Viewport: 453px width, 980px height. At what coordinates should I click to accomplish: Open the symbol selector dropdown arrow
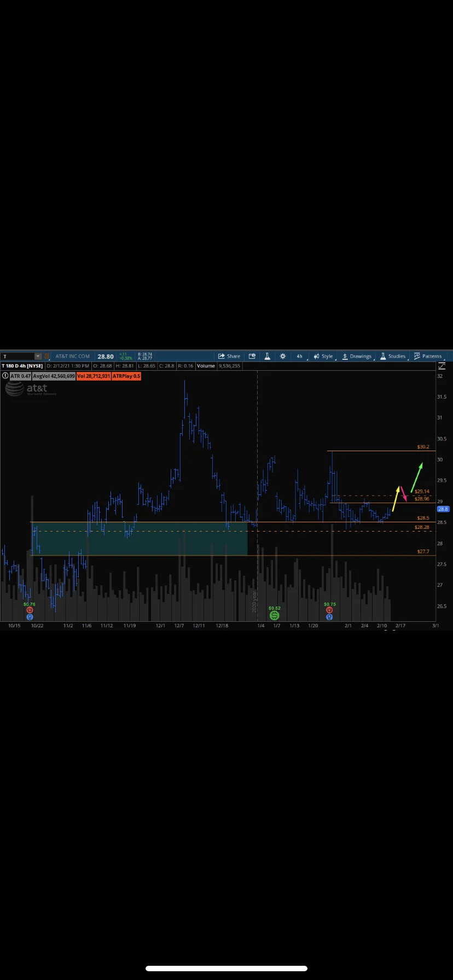pyautogui.click(x=38, y=356)
